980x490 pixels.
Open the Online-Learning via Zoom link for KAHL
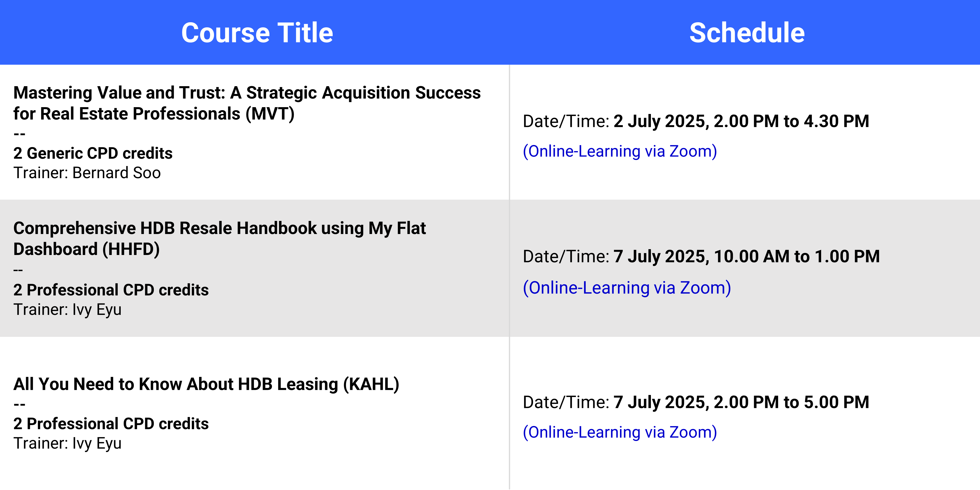pos(620,432)
